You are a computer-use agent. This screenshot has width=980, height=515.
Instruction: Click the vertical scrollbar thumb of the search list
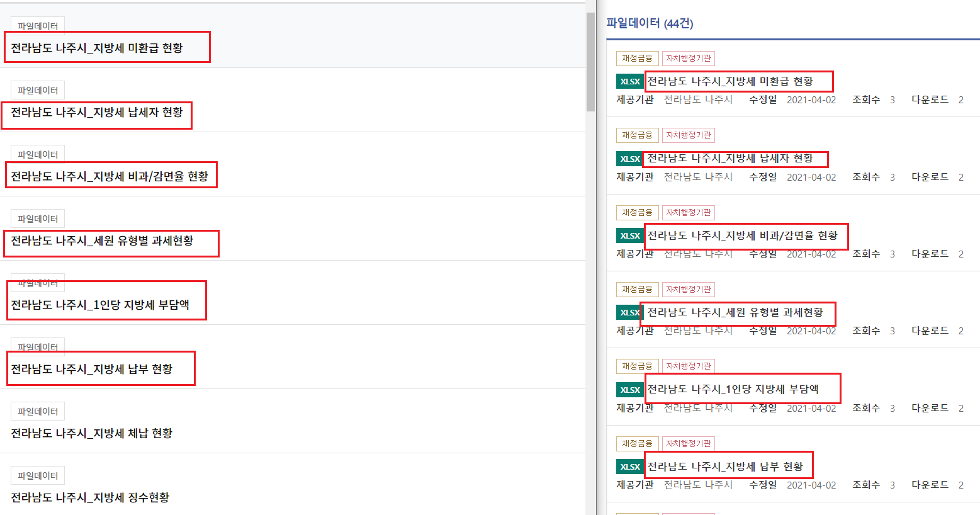(590, 62)
